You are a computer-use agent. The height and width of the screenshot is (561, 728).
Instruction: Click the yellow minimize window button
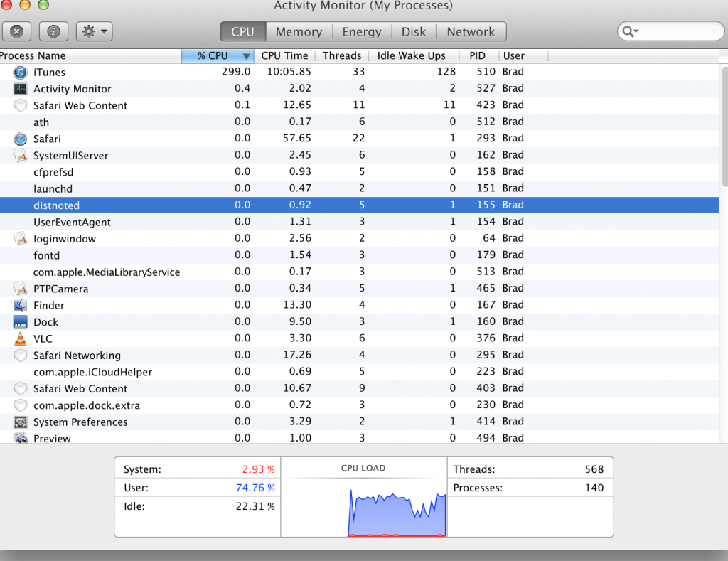25,5
